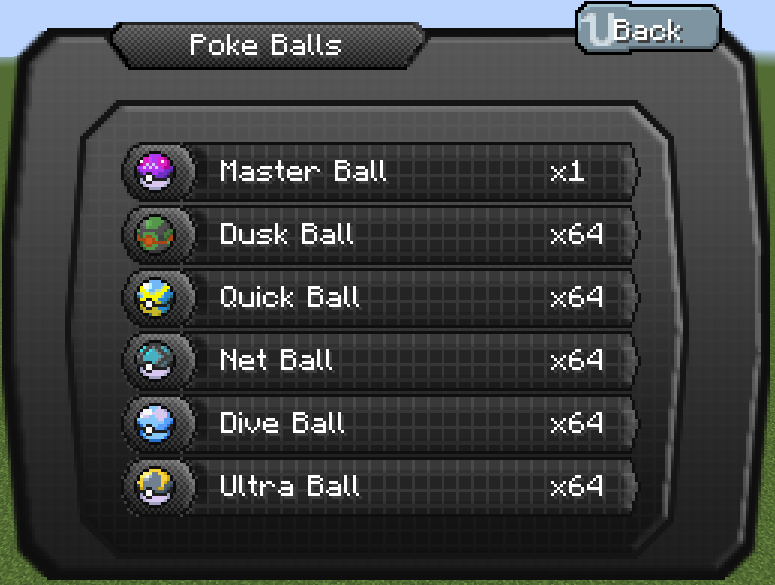Screen dimensions: 775x585
Task: Click the curved arrow on Back button
Action: [597, 30]
